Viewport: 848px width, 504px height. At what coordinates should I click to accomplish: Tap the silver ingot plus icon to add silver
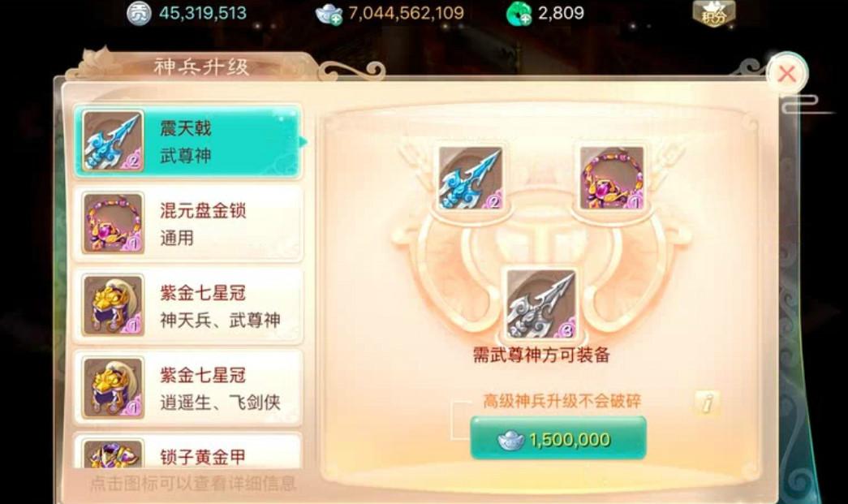point(329,14)
